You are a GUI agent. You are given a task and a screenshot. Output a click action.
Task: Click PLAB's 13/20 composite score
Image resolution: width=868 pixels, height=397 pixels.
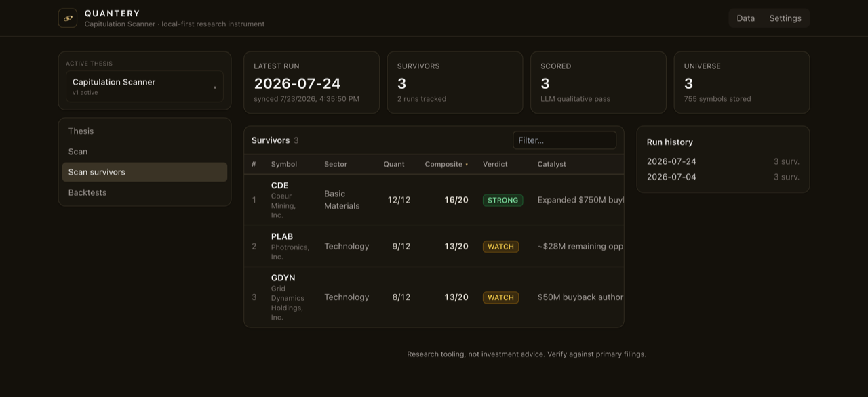[x=456, y=246]
